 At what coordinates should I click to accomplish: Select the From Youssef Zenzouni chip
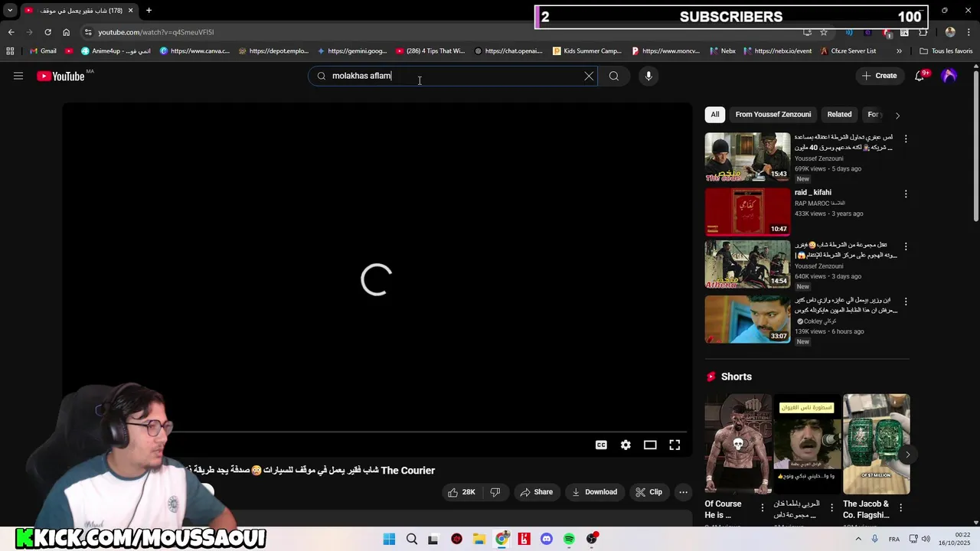point(773,115)
